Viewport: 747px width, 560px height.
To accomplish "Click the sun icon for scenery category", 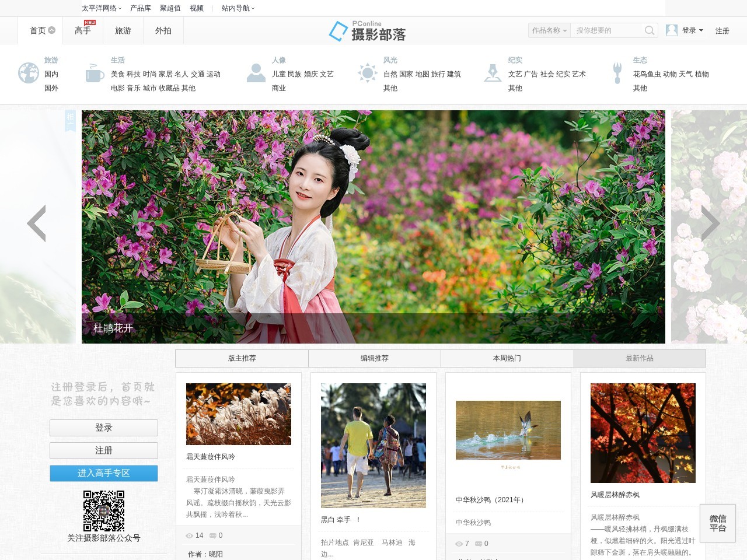I will pyautogui.click(x=367, y=73).
